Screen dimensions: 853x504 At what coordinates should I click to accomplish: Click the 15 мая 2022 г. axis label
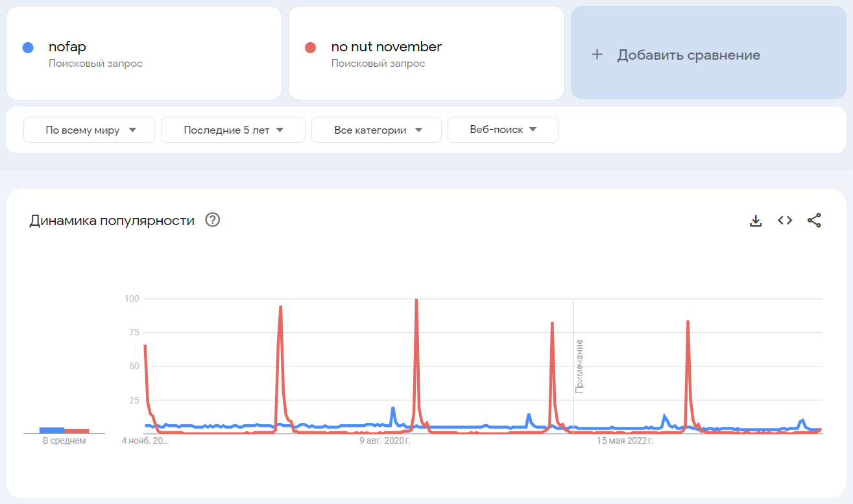click(x=625, y=441)
